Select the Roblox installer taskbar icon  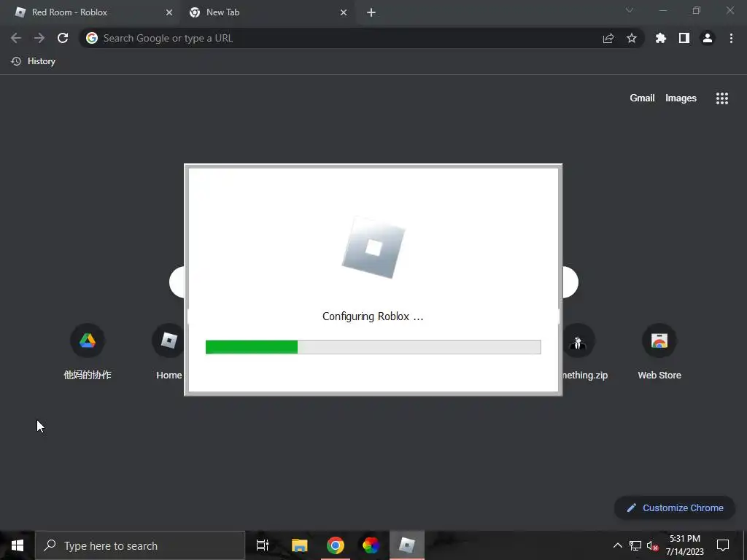407,545
